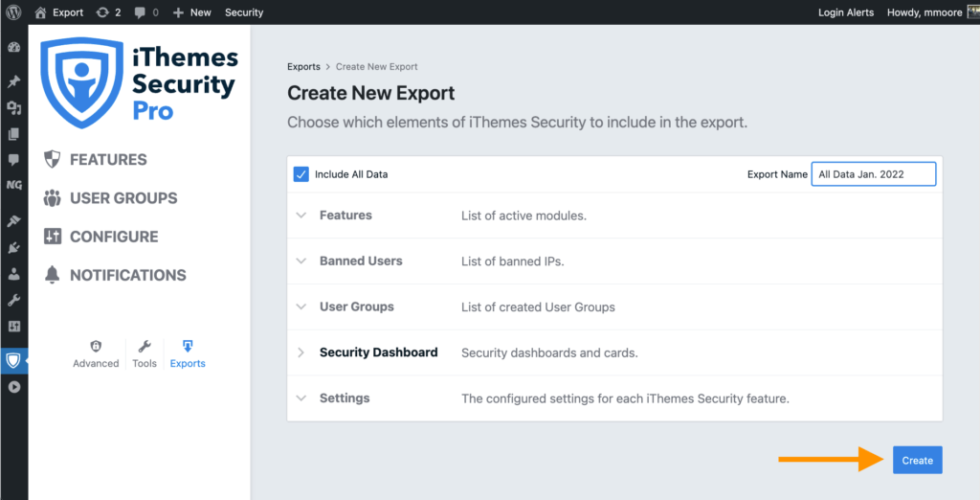
Task: Open Pages icon in sidebar
Action: click(13, 134)
